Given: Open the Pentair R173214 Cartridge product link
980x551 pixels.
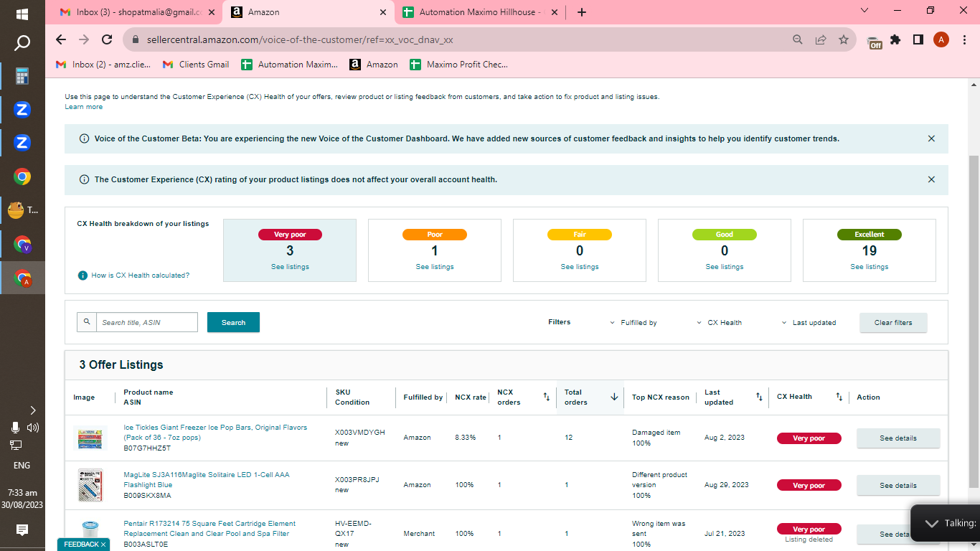Looking at the screenshot, I should [209, 529].
